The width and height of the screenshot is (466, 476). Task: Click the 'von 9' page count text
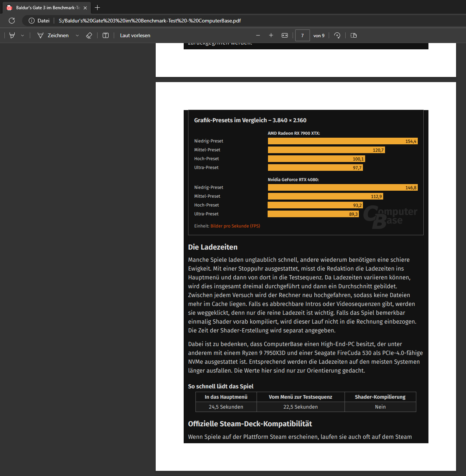click(x=319, y=36)
